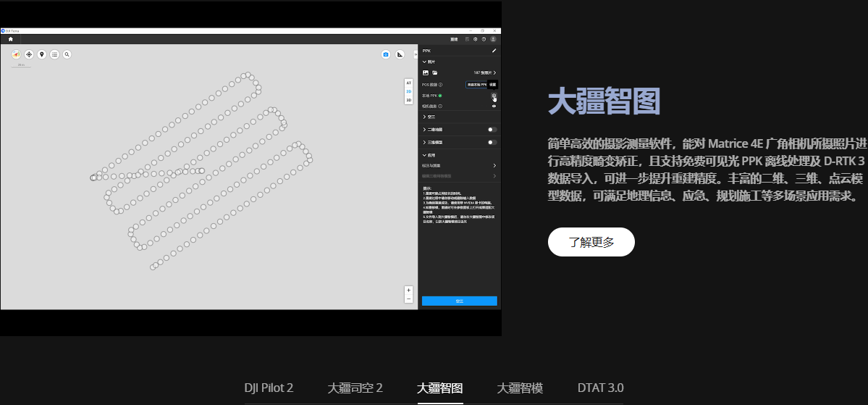Click the pencil edit icon beside PPK

pyautogui.click(x=494, y=51)
